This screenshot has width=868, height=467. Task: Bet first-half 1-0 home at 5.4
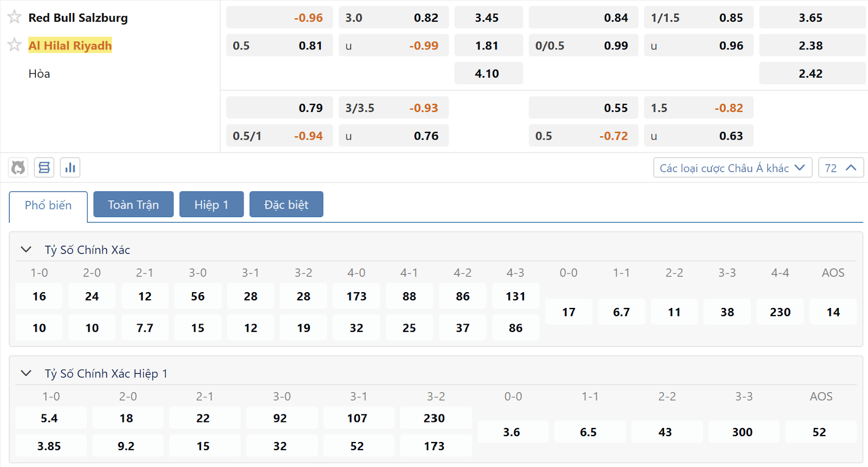(51, 418)
